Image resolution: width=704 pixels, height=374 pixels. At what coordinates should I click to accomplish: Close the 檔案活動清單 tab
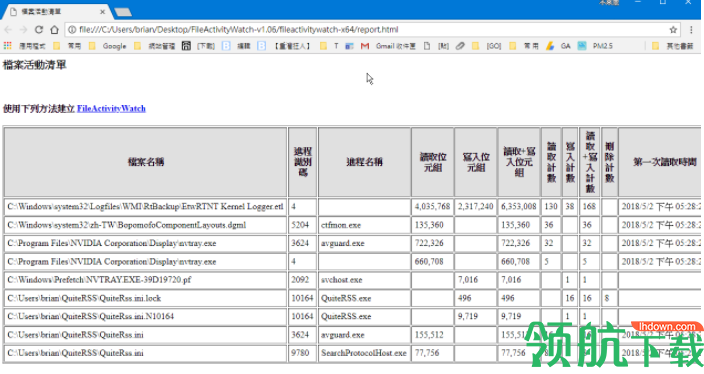102,12
